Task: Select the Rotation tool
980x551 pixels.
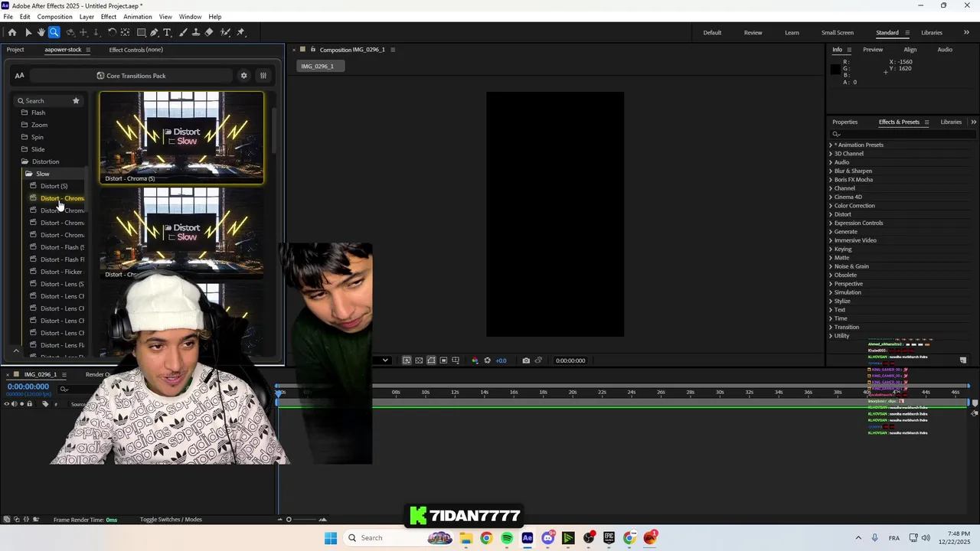Action: (112, 32)
